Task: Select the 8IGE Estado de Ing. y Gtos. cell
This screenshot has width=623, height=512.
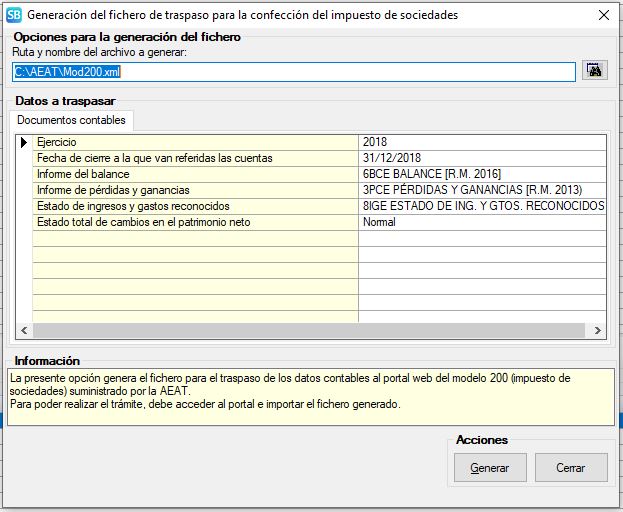Action: click(482, 206)
